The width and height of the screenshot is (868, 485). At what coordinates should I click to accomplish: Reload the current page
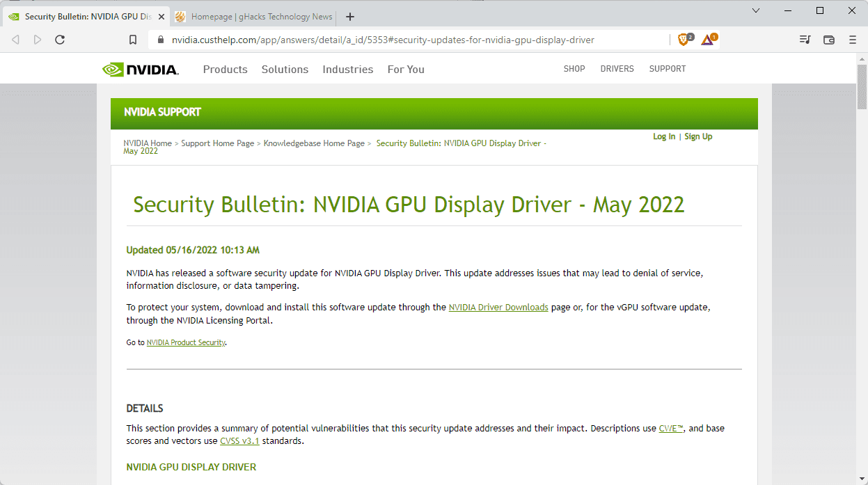(x=60, y=40)
